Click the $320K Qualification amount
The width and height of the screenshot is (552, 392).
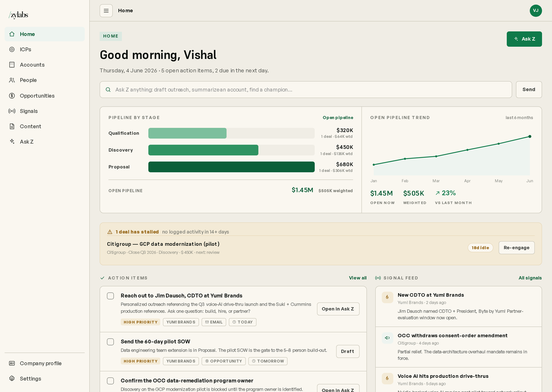(x=345, y=130)
